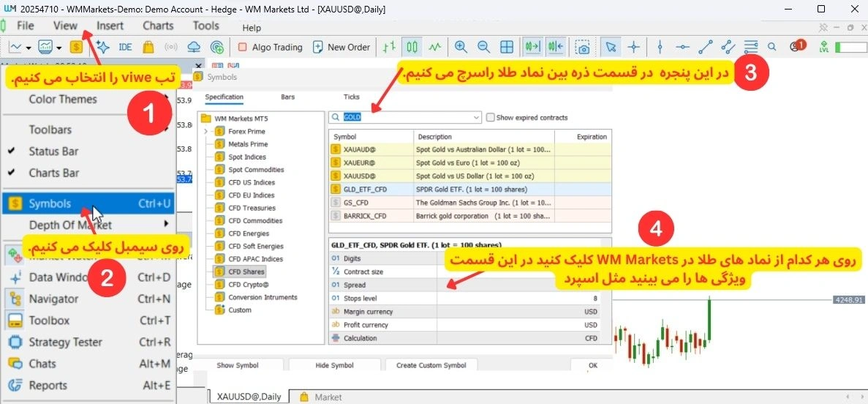Switch chart to candlesticks icon
The height and width of the screenshot is (404, 868).
point(412,47)
